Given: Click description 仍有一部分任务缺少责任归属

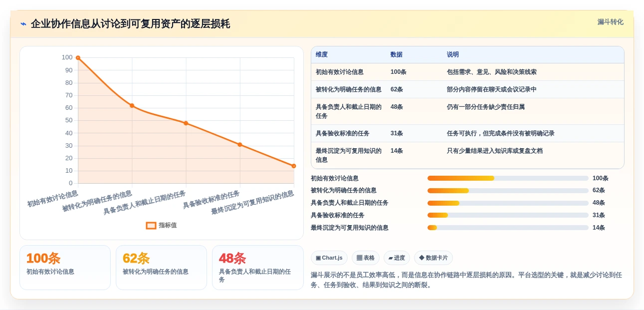Looking at the screenshot, I should click(486, 107).
